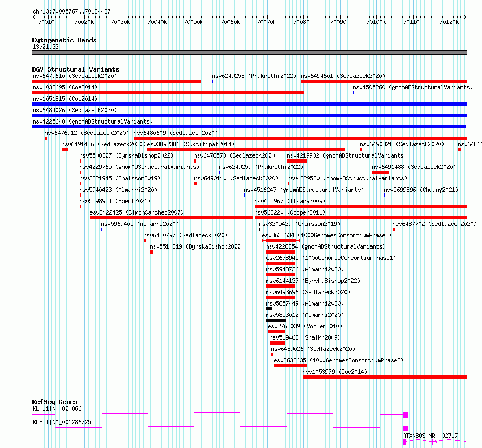Select the nsv6249258 (Prakrithi2022) variant label
This screenshot has width=482, height=448.
coord(254,76)
